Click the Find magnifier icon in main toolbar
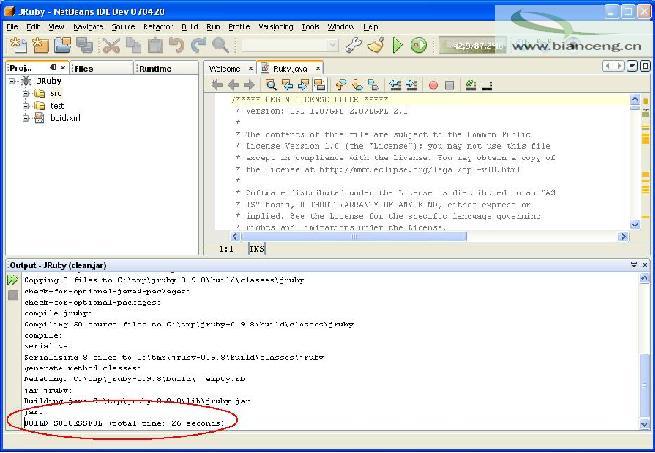This screenshot has height=453, width=655. [221, 45]
